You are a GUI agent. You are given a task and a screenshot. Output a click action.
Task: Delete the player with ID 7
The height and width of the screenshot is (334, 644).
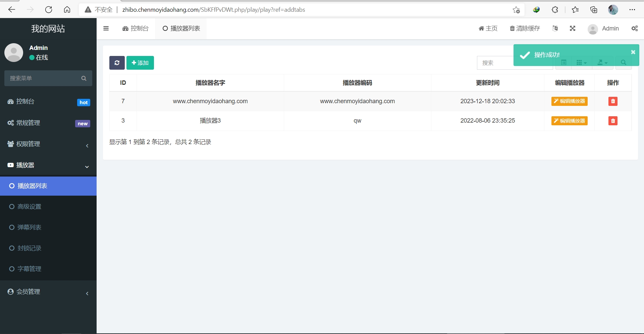(613, 101)
